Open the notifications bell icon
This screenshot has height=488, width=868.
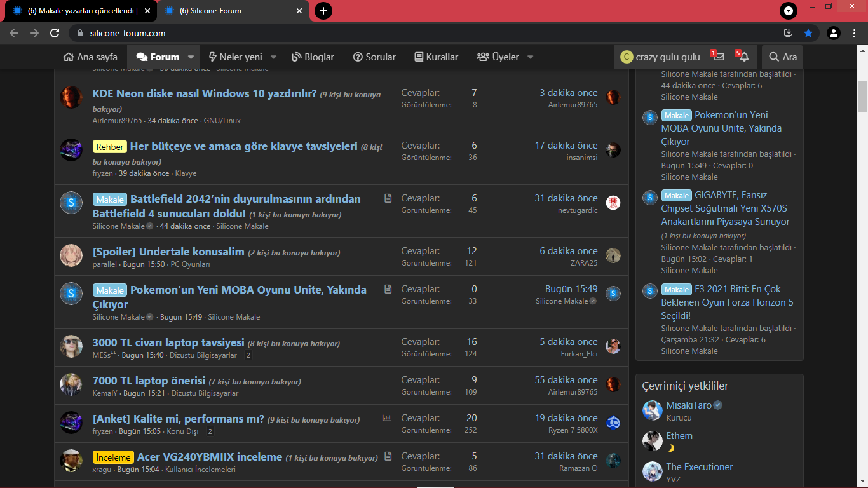point(743,57)
